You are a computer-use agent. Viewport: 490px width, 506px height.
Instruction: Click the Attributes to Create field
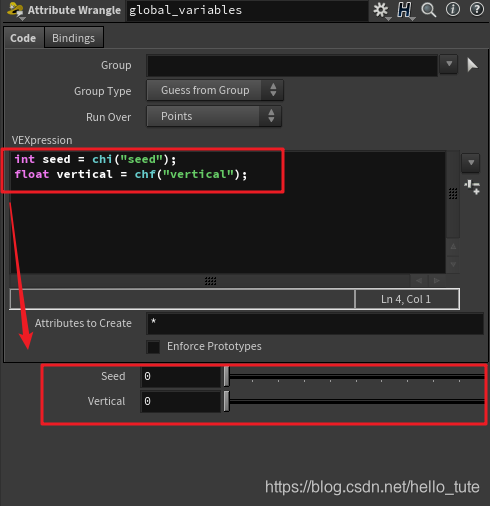[x=315, y=323]
